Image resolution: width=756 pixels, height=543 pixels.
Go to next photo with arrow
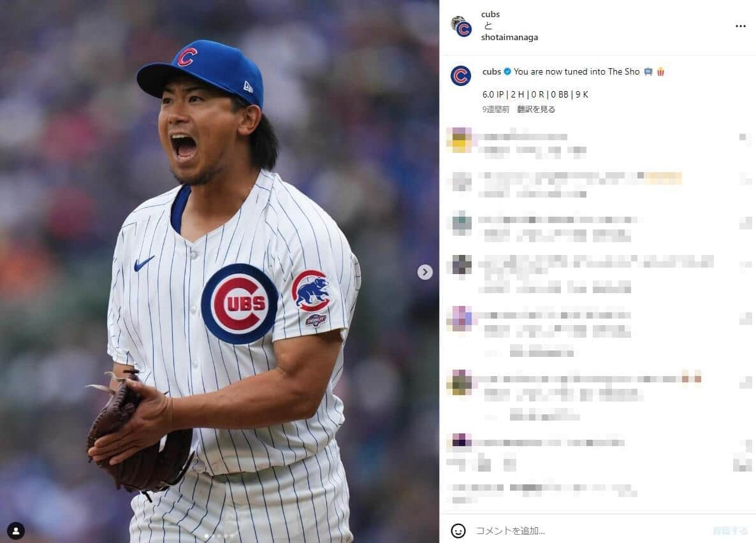point(425,272)
